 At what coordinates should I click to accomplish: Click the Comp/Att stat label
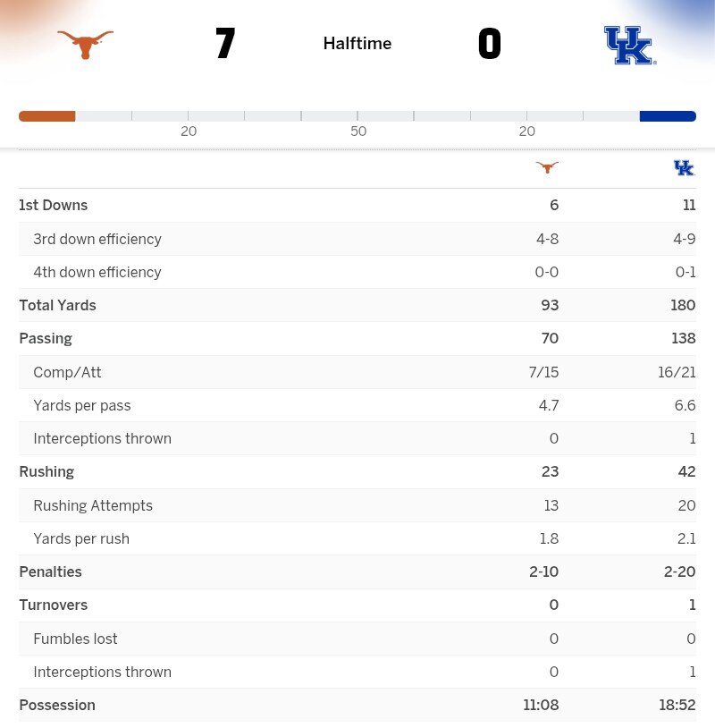[67, 373]
